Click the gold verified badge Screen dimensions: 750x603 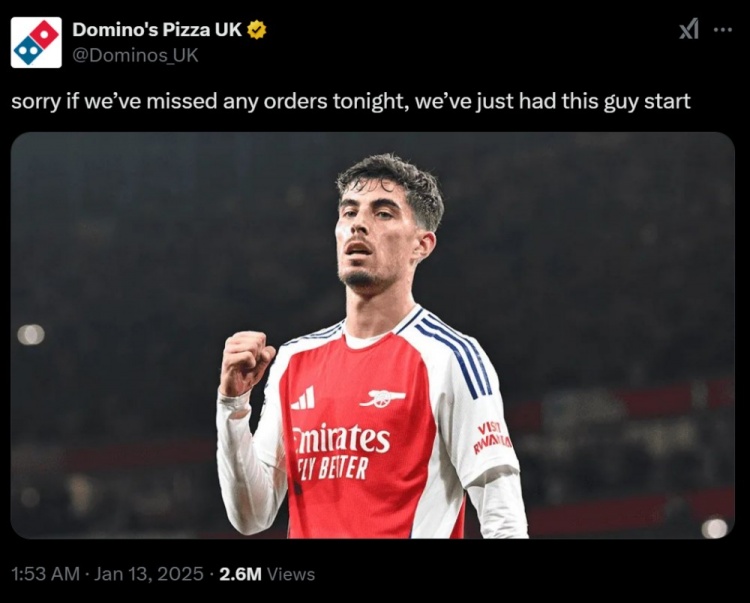[x=257, y=30]
